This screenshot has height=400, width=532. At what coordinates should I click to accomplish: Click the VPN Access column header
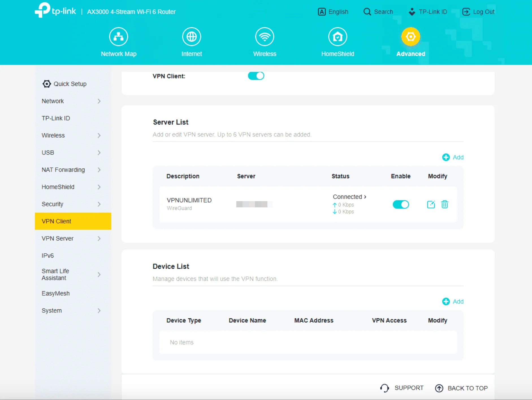coord(389,321)
